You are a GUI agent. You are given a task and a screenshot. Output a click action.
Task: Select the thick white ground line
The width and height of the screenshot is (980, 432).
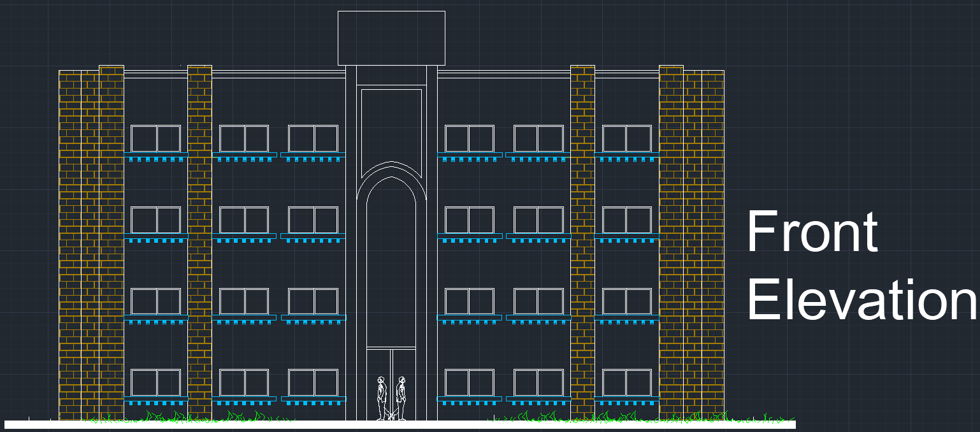(x=400, y=424)
